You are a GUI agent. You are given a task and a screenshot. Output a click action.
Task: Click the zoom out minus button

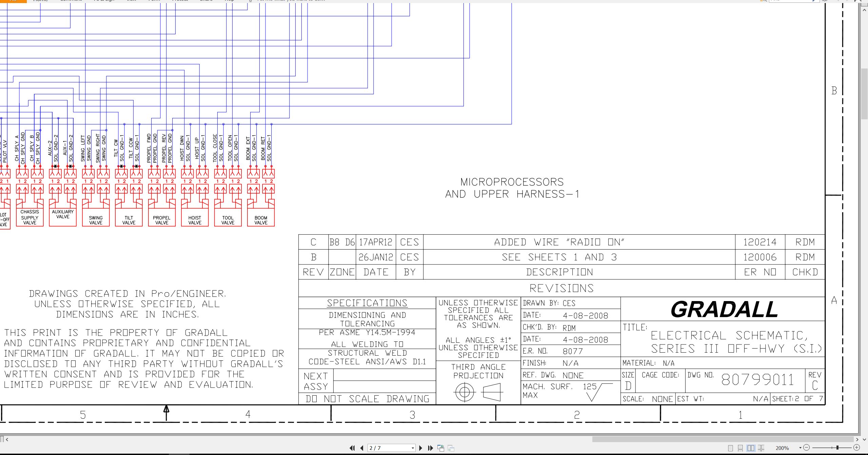(x=807, y=448)
